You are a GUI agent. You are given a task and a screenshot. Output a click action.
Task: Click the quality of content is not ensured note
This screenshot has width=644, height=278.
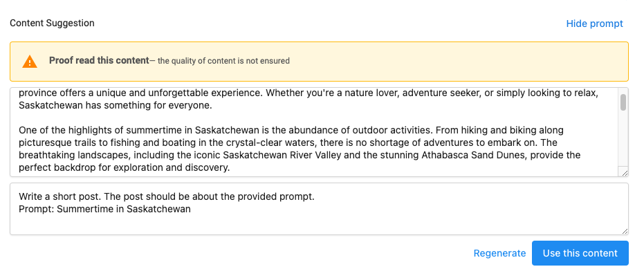pos(223,61)
